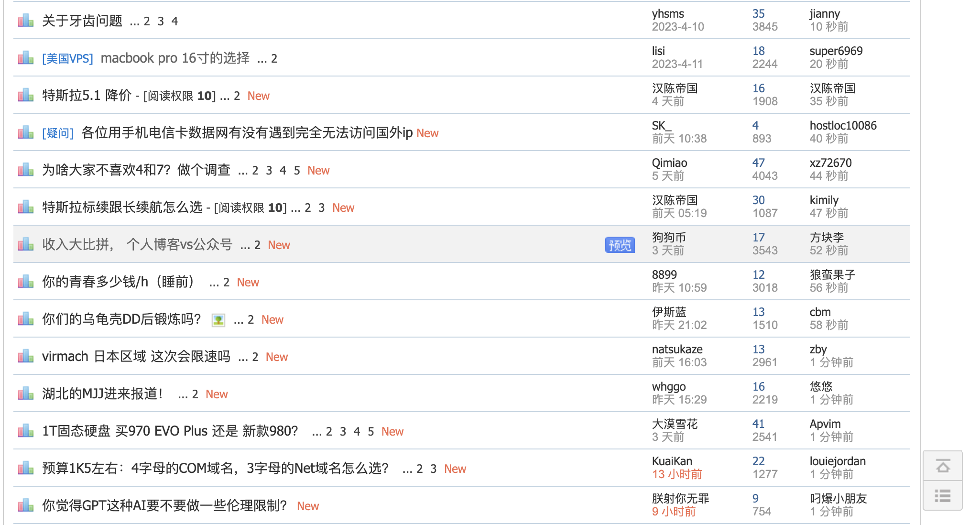This screenshot has width=980, height=525.
Task: Open author profile natsukaze
Action: (677, 350)
